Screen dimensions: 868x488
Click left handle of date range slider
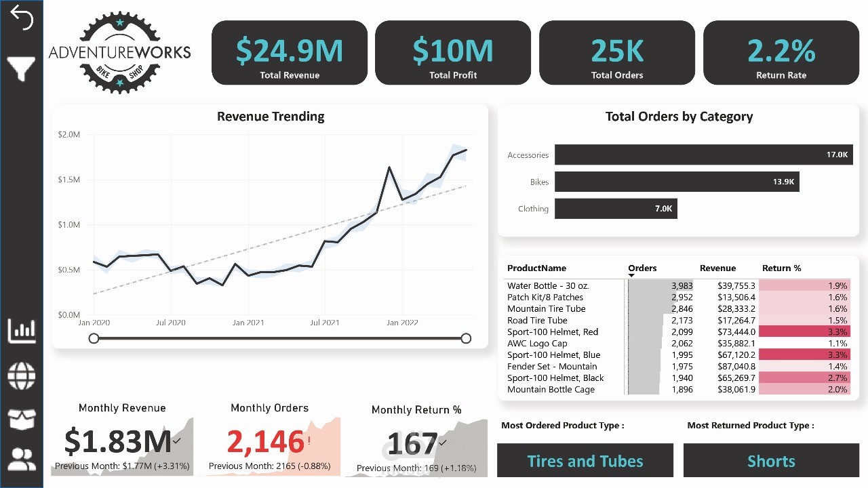94,338
